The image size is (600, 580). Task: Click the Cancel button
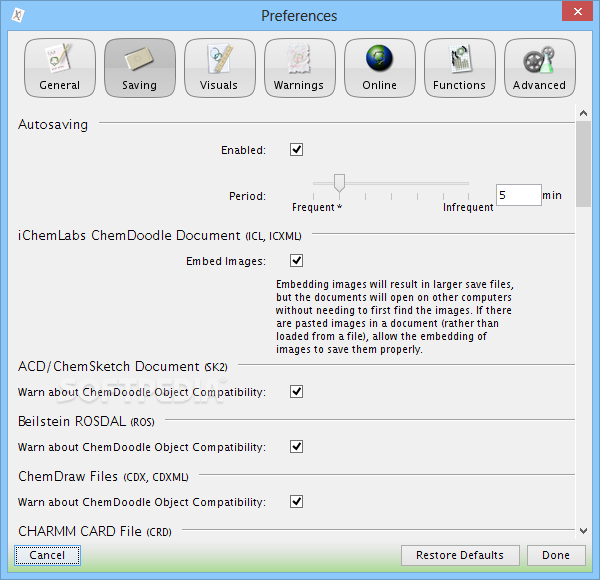47,555
